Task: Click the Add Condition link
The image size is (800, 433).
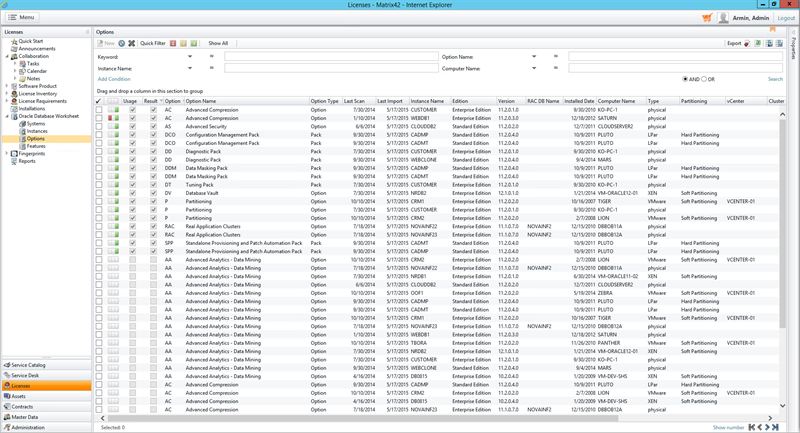Action: [114, 78]
